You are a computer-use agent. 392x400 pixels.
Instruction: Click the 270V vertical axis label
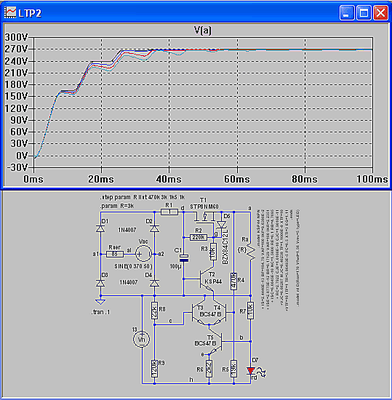tap(16, 49)
